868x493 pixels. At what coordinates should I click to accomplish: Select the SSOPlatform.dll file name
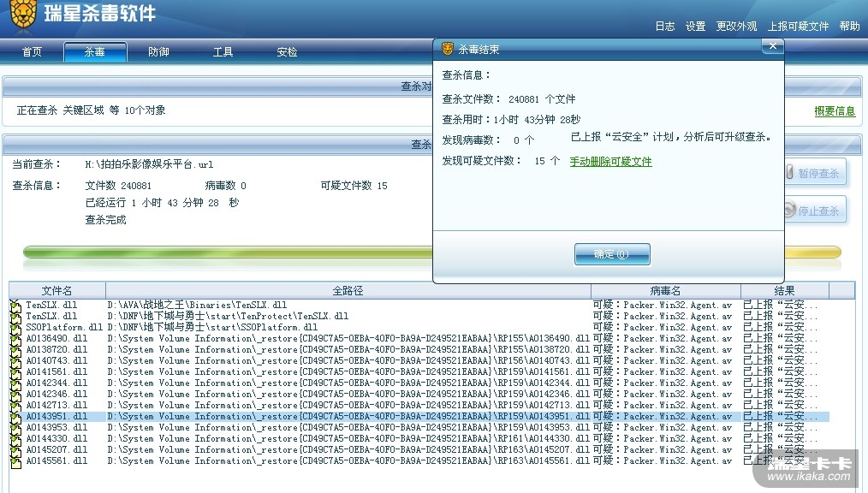pos(64,327)
